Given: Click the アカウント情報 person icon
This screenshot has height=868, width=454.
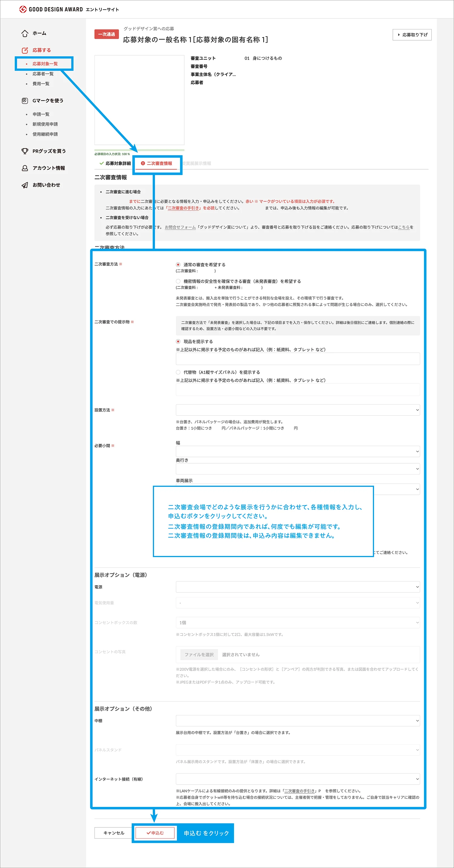Looking at the screenshot, I should pyautogui.click(x=25, y=168).
